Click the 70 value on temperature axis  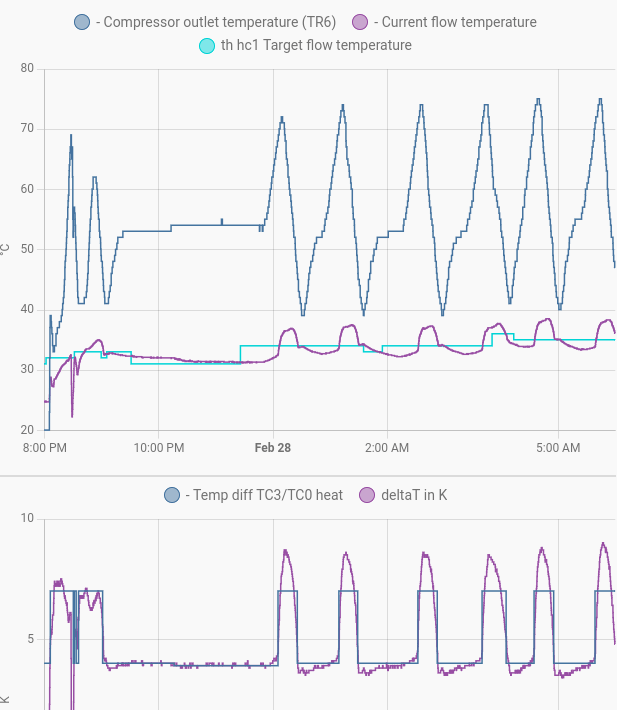tap(27, 129)
